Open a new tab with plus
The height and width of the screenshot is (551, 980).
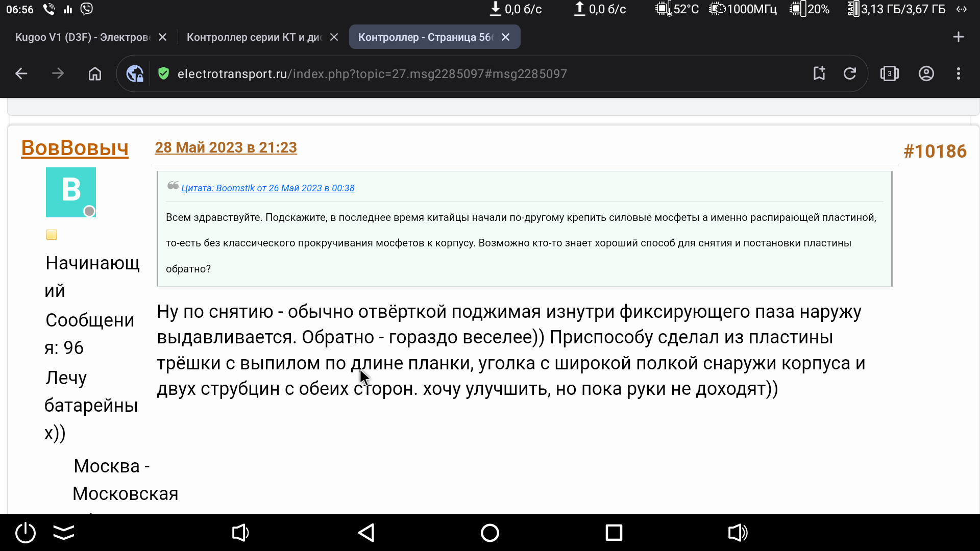tap(958, 37)
